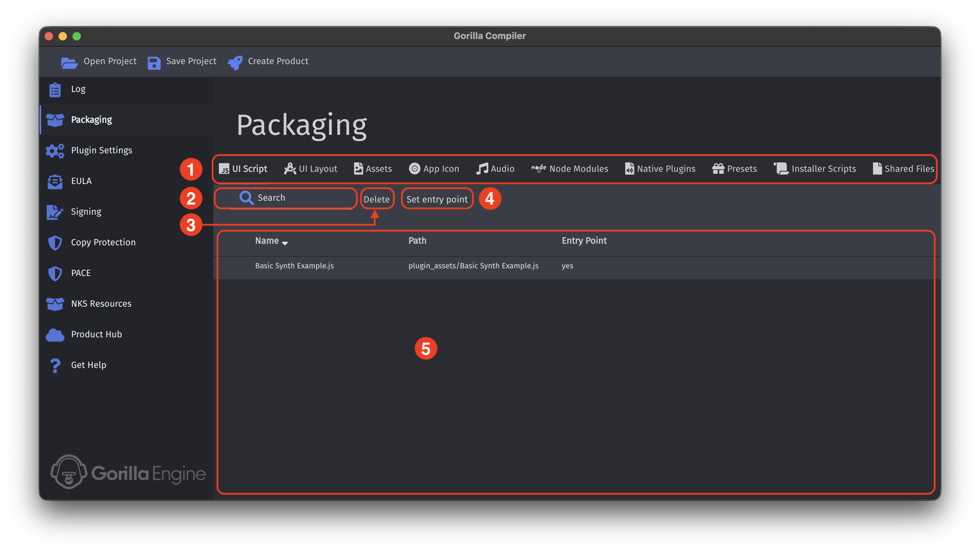Open the Node Modules tab
The image size is (980, 552).
(569, 169)
